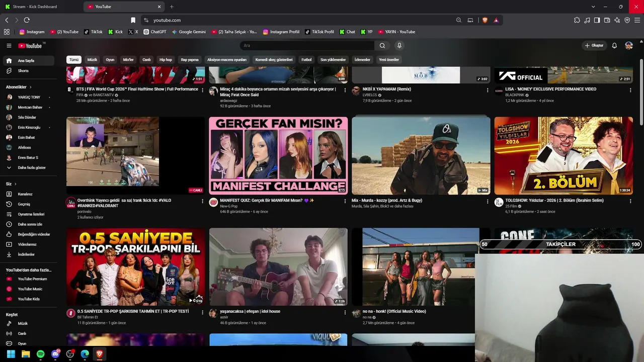Viewport: 644px width, 362px height.
Task: Open the Brave Wallet icon
Action: tap(607, 20)
